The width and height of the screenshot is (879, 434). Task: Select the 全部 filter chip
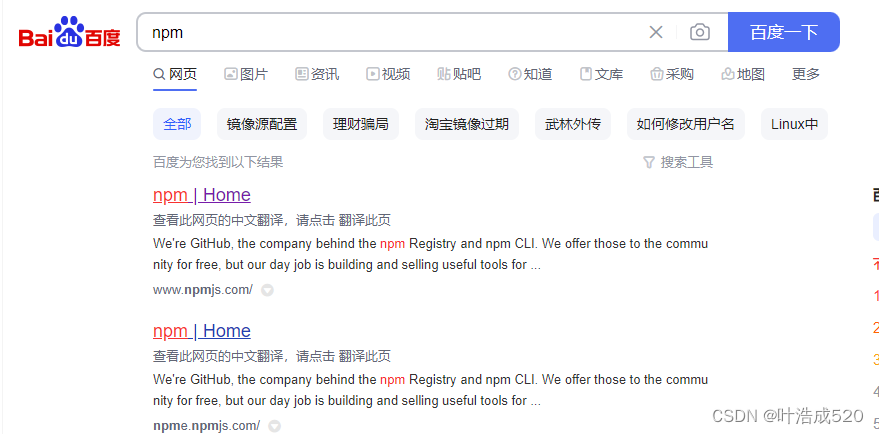coord(177,124)
